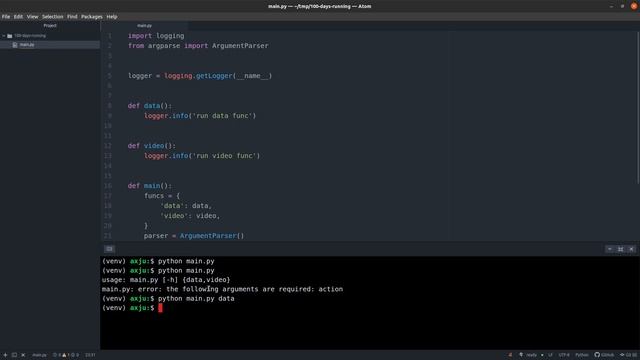Change the UTF-8 file encoding
This screenshot has height=360, width=640.
click(564, 355)
